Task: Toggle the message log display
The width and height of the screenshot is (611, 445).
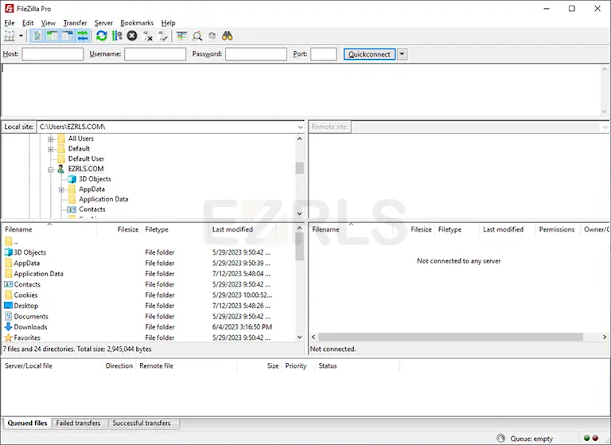Action: tap(37, 36)
